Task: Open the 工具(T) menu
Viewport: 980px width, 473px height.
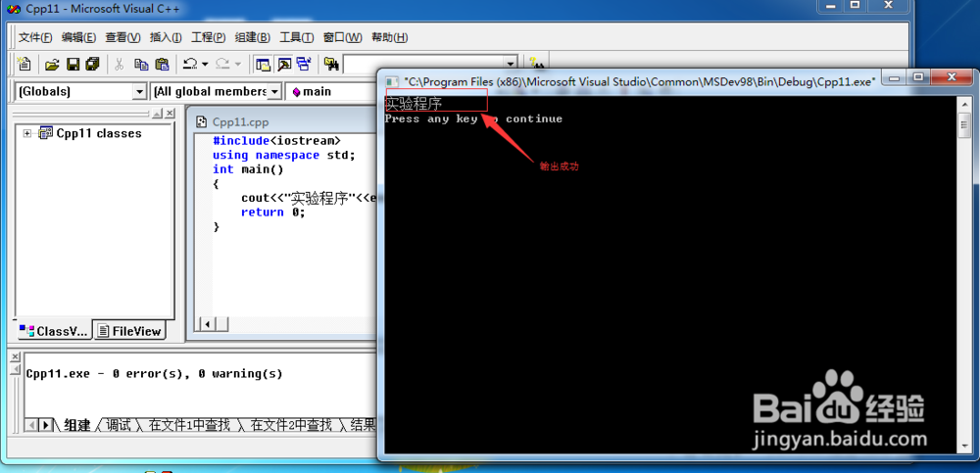Action: (x=296, y=37)
